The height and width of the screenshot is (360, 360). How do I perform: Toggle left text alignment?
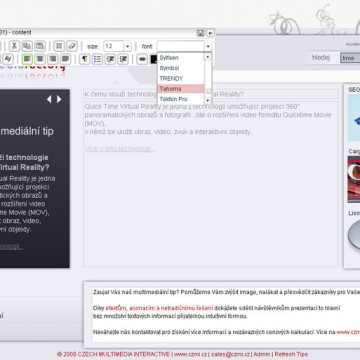27,59
